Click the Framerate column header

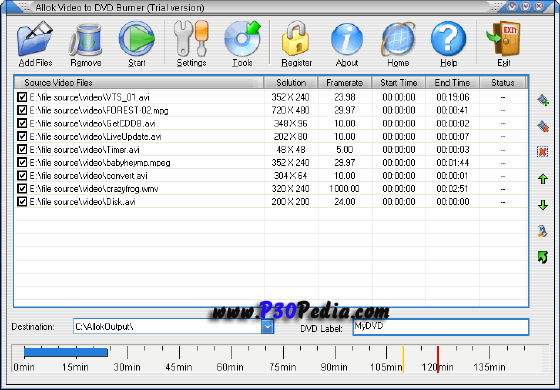[x=345, y=82]
